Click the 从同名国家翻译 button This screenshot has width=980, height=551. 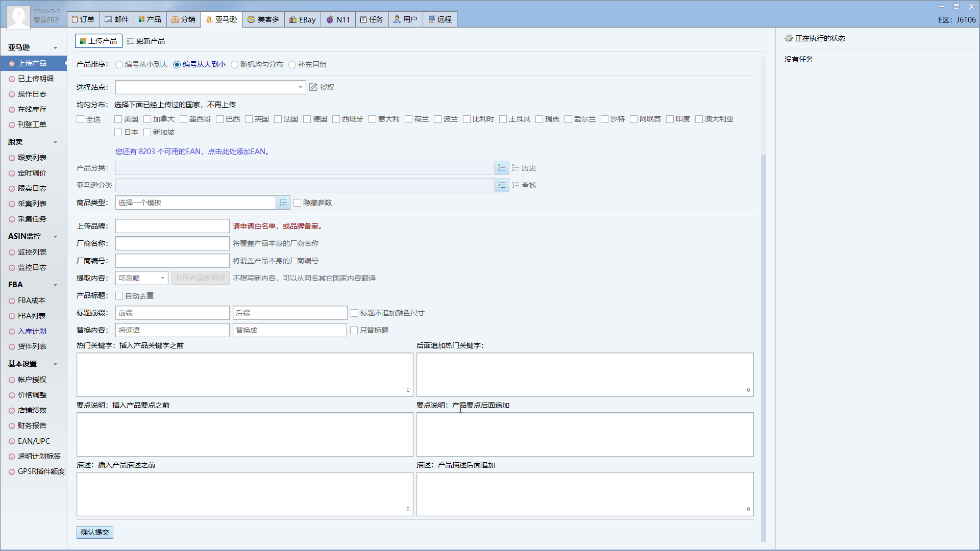click(x=201, y=278)
